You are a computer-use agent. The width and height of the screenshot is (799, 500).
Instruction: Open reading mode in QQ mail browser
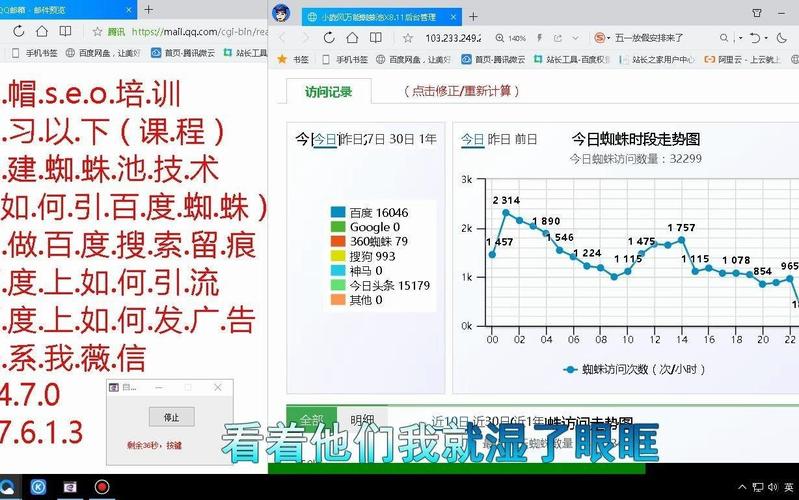click(x=65, y=32)
